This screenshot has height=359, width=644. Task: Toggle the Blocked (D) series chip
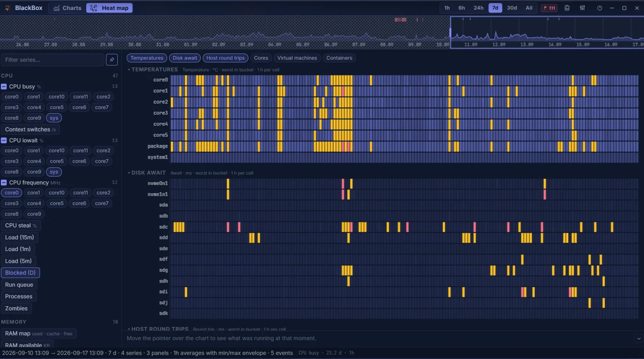coord(20,273)
